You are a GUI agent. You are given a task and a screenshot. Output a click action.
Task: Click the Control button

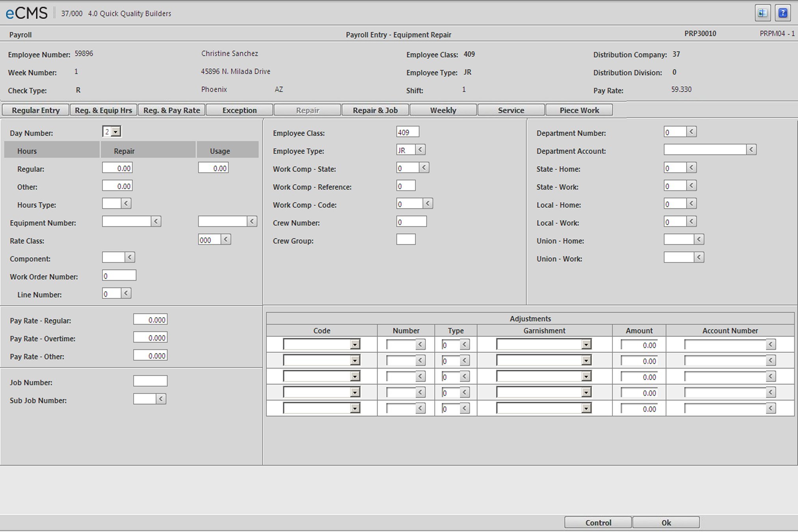pyautogui.click(x=598, y=523)
